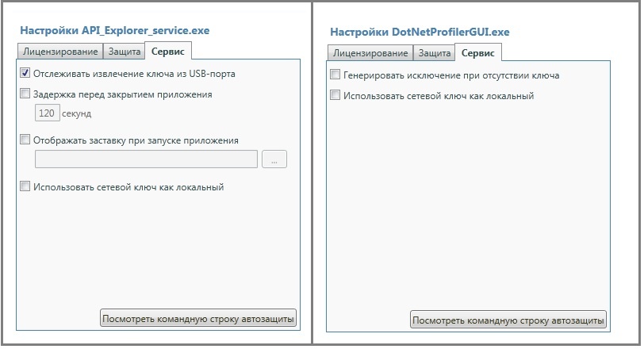Click the 'Настройки API_Explorer_service.exe' heading

(114, 30)
